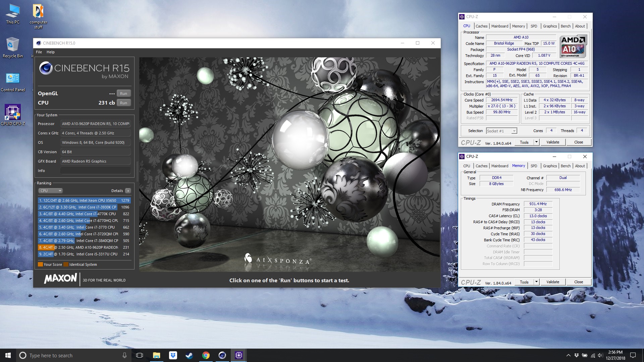This screenshot has width=644, height=362.
Task: Click the Windows Start button
Action: pyautogui.click(x=8, y=355)
